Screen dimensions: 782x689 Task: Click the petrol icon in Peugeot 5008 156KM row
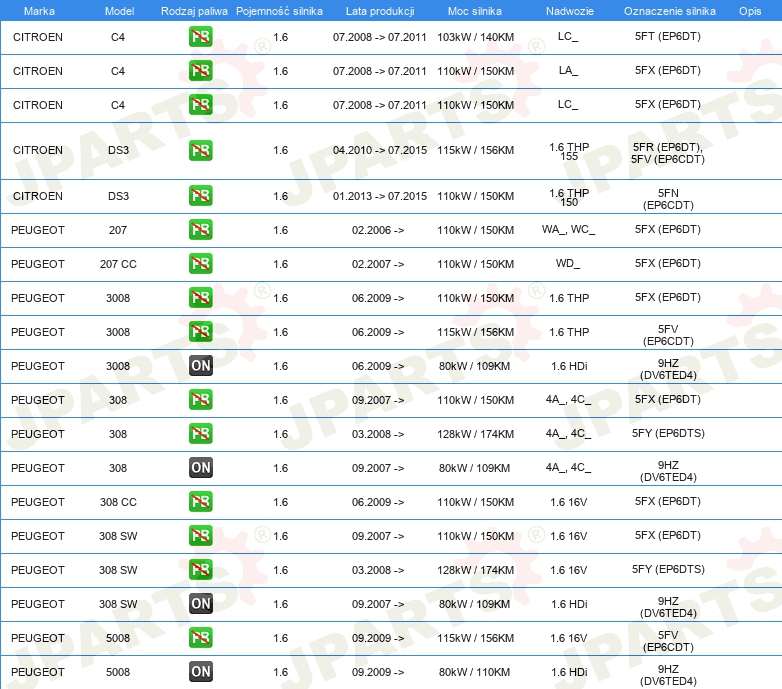(200, 638)
